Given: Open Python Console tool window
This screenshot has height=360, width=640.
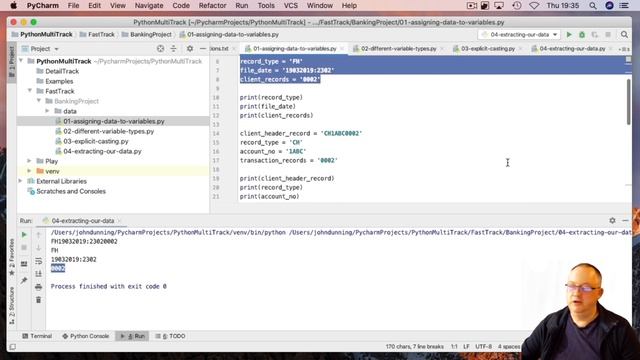Looking at the screenshot, I should tap(86, 336).
